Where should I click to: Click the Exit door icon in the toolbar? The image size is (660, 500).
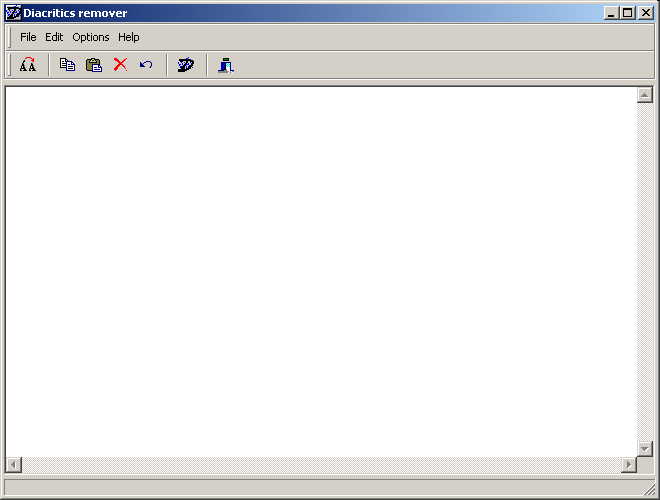(x=226, y=65)
